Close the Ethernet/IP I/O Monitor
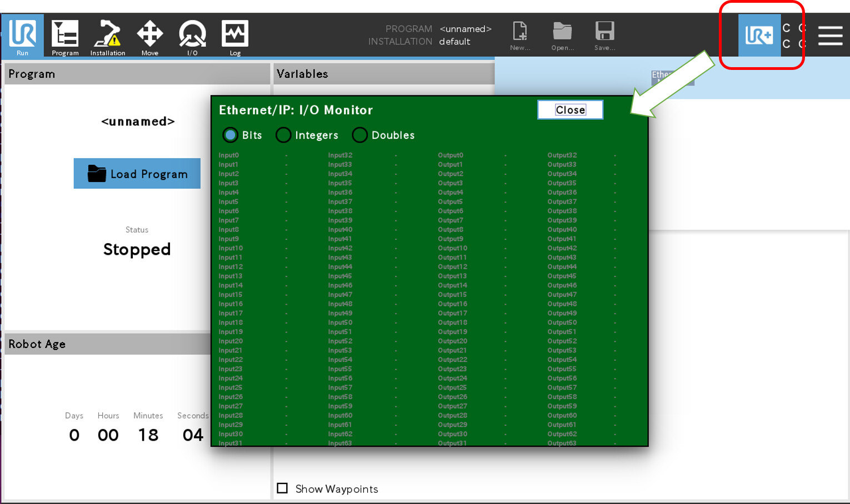Viewport: 850px width, 504px height. pos(571,110)
